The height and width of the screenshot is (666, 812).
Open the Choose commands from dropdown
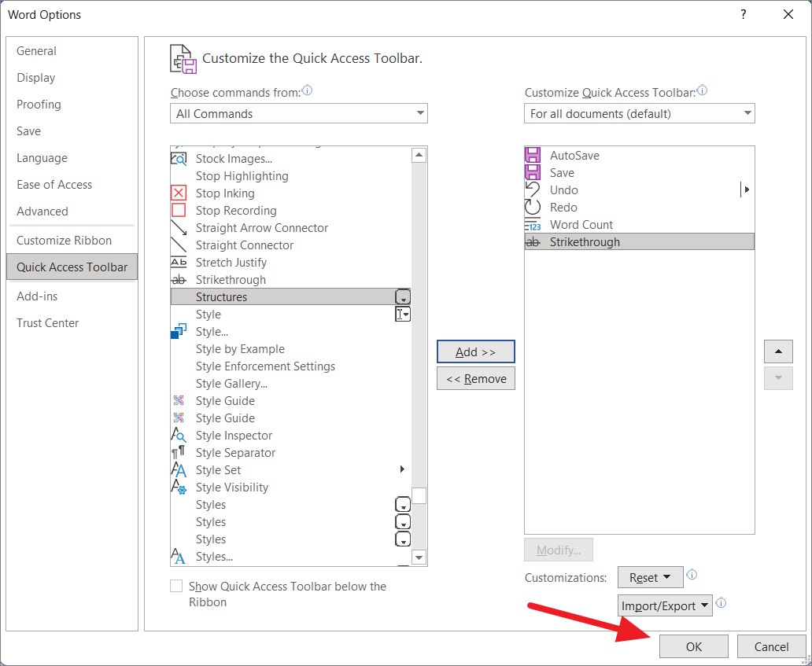299,113
